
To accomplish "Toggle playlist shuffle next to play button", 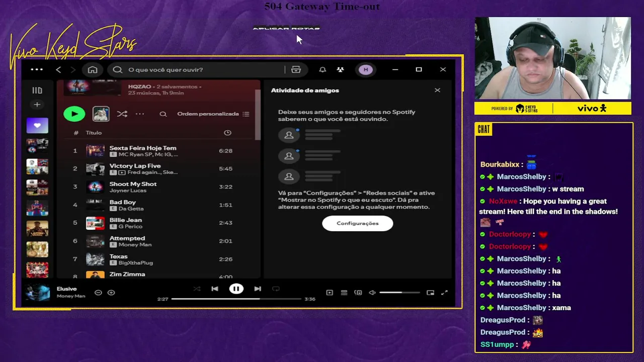I will click(x=122, y=114).
